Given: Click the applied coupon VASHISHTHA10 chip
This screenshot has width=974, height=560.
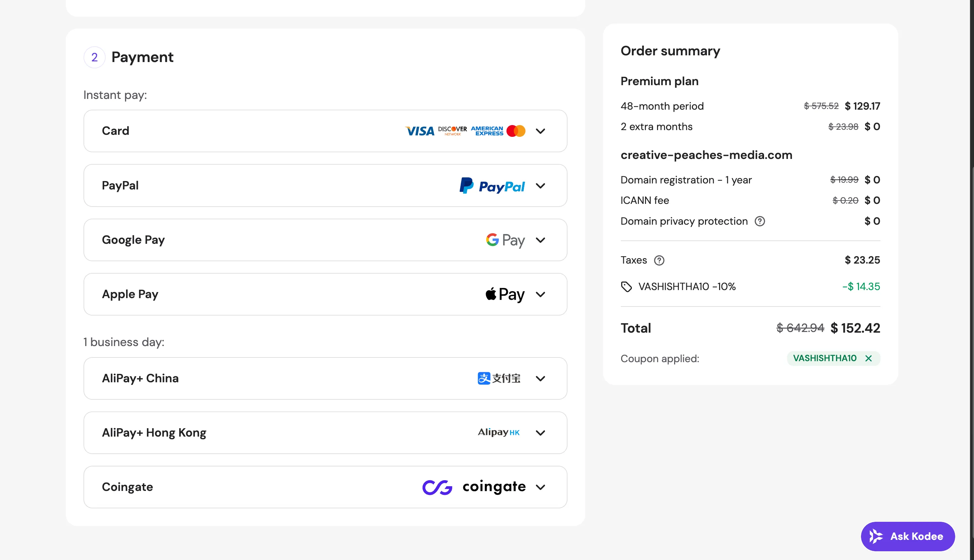Looking at the screenshot, I should [833, 358].
